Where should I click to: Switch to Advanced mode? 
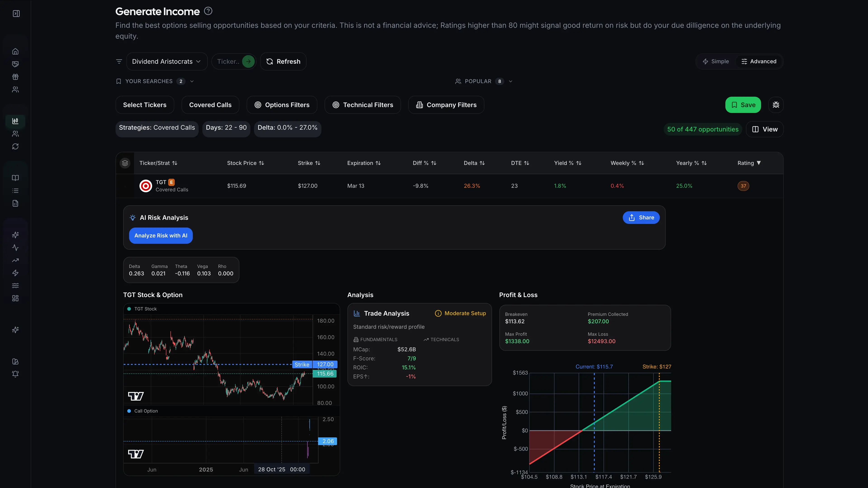[759, 61]
